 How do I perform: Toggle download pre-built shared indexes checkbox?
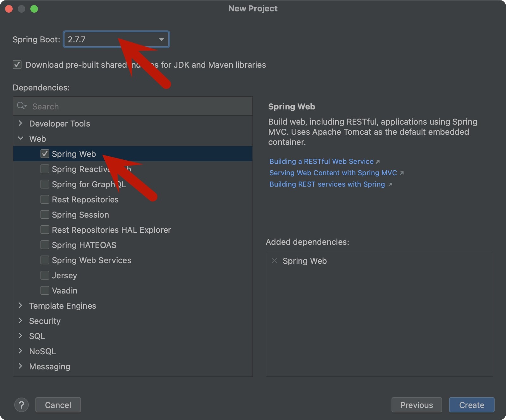pyautogui.click(x=17, y=65)
